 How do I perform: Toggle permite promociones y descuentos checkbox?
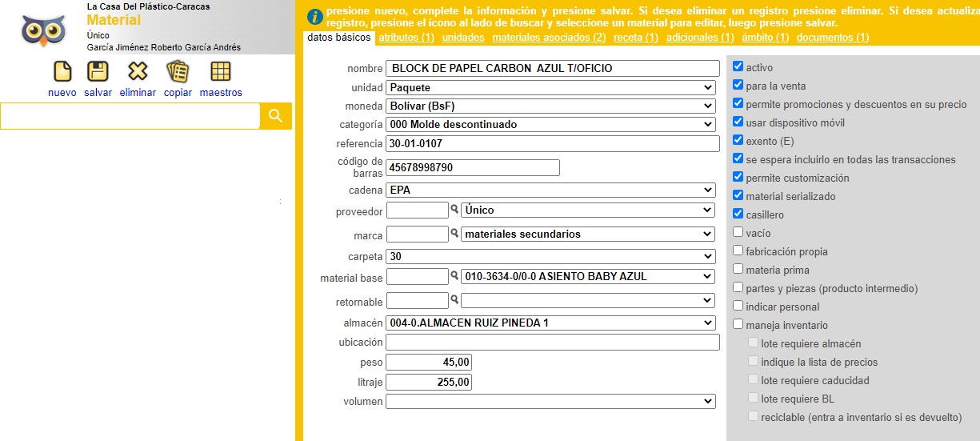coord(738,103)
